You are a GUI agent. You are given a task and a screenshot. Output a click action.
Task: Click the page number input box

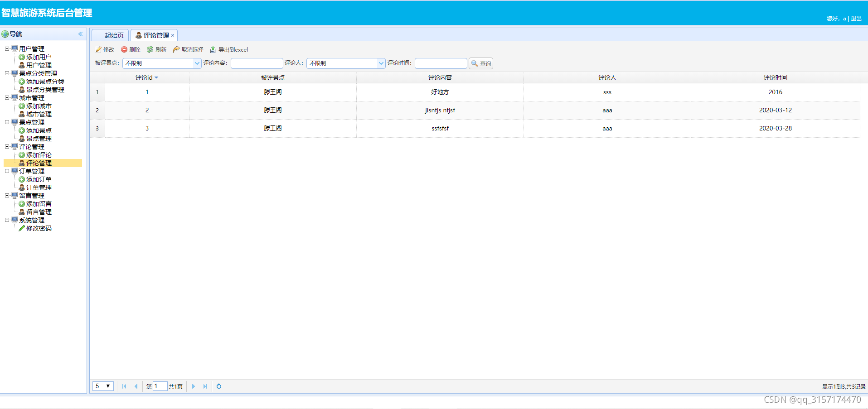click(x=160, y=386)
